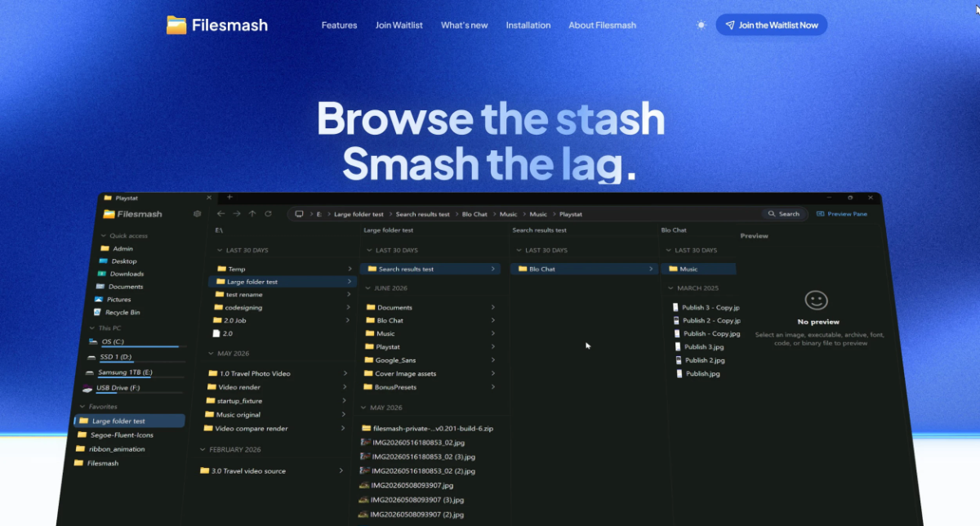Image resolution: width=980 pixels, height=526 pixels.
Task: Open the 'codesigning' folder row
Action: point(283,308)
